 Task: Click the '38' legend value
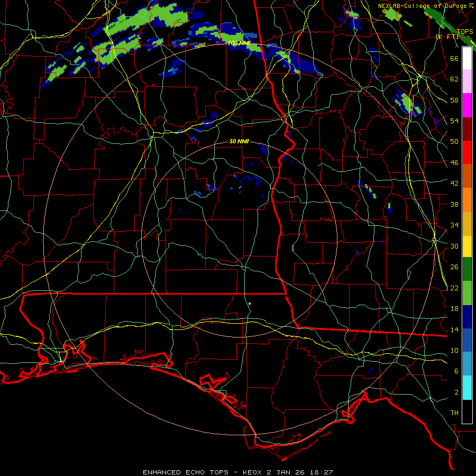454,205
